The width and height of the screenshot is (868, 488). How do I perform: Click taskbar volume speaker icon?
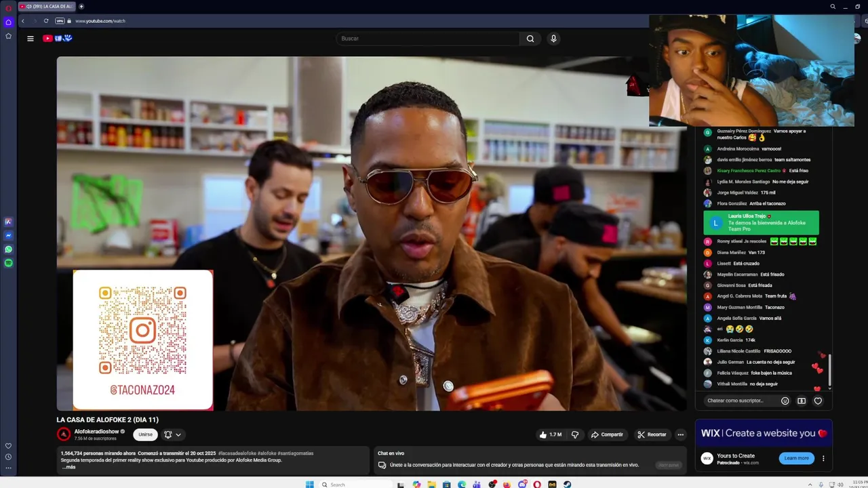[841, 484]
